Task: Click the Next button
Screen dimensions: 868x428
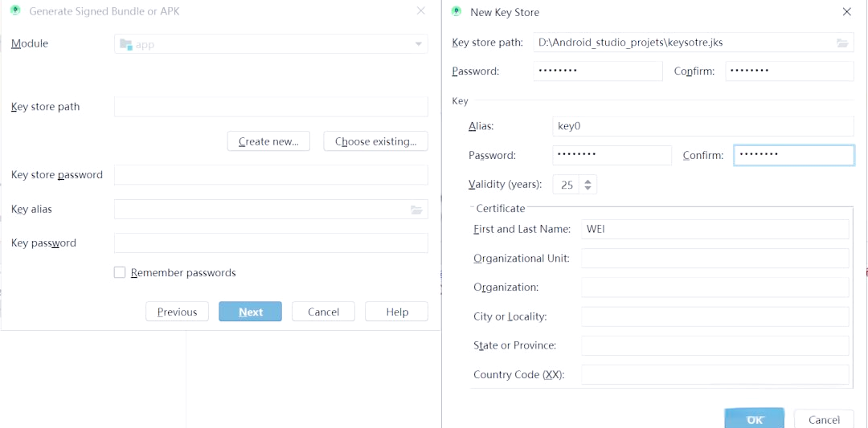Action: coord(250,312)
